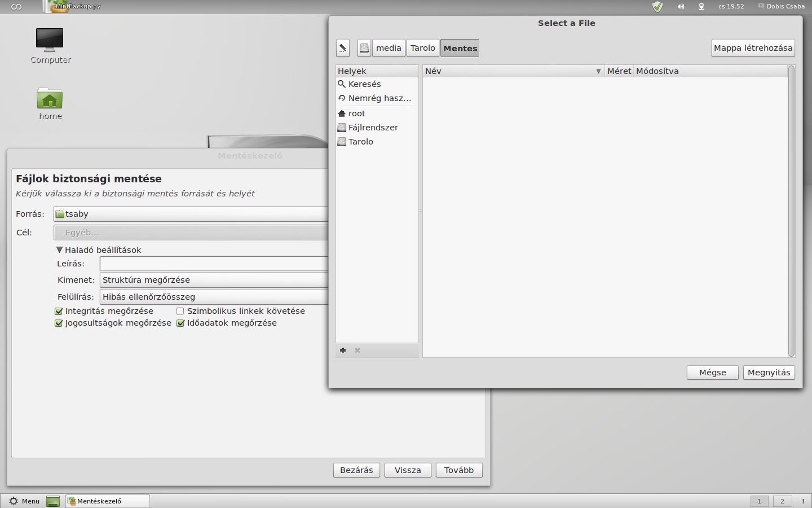This screenshot has height=508, width=812.
Task: Open the home folder desktop icon
Action: [50, 104]
